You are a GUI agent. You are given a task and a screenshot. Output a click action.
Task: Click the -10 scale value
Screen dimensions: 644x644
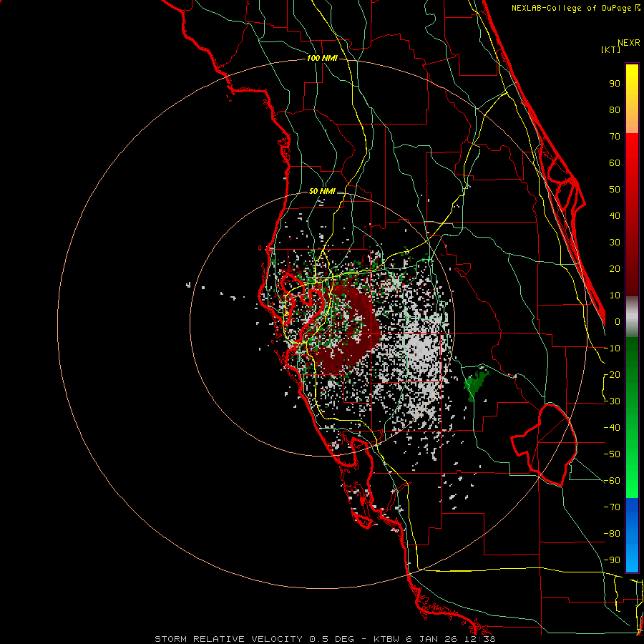click(612, 348)
